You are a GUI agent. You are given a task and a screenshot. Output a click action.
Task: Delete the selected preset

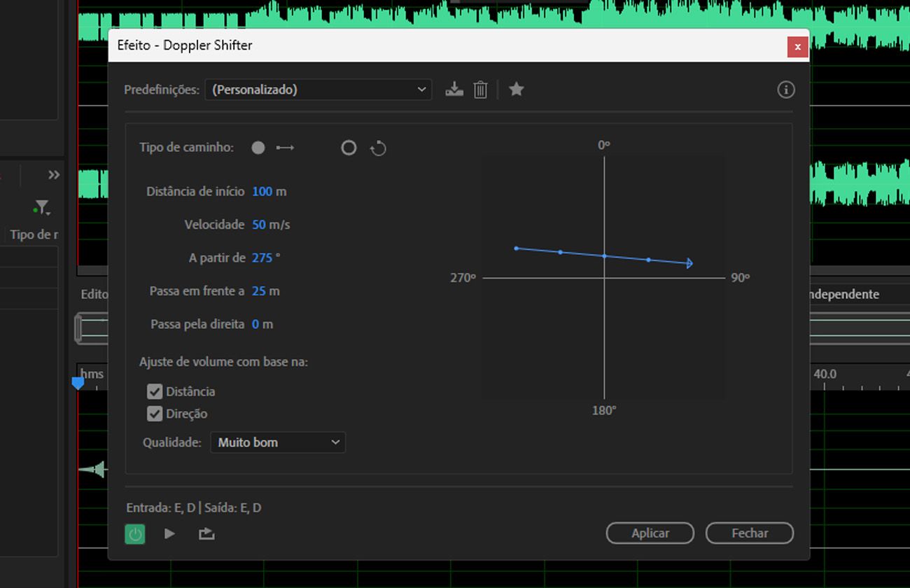click(480, 89)
